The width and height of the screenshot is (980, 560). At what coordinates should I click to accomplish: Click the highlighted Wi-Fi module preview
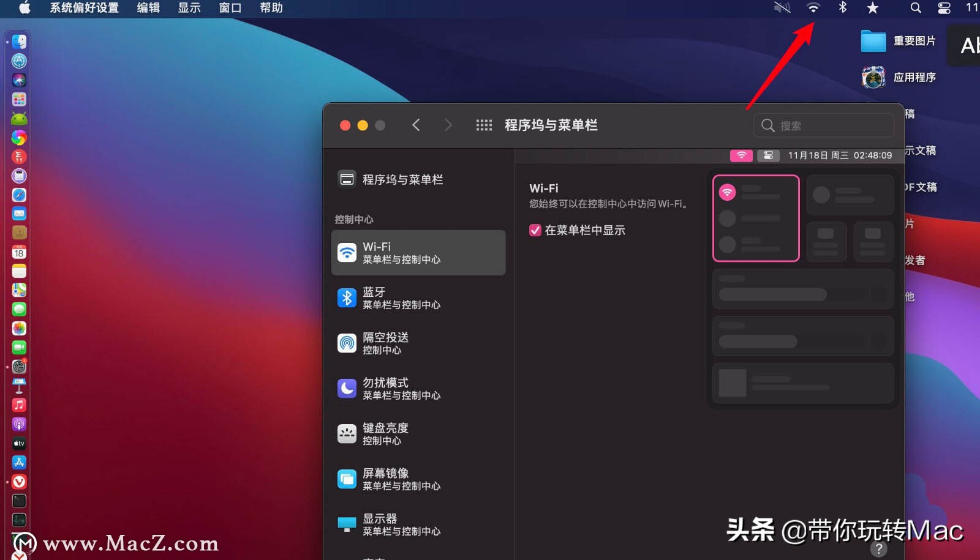point(756,218)
